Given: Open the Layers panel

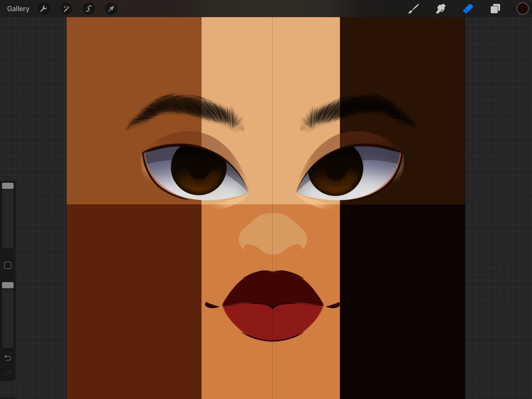Looking at the screenshot, I should point(495,8).
